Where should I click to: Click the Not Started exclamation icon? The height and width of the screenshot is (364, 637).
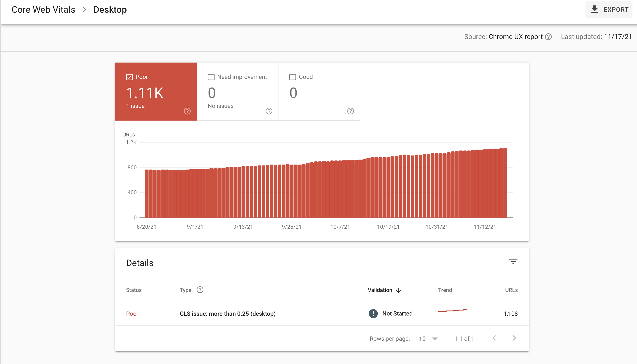(373, 313)
